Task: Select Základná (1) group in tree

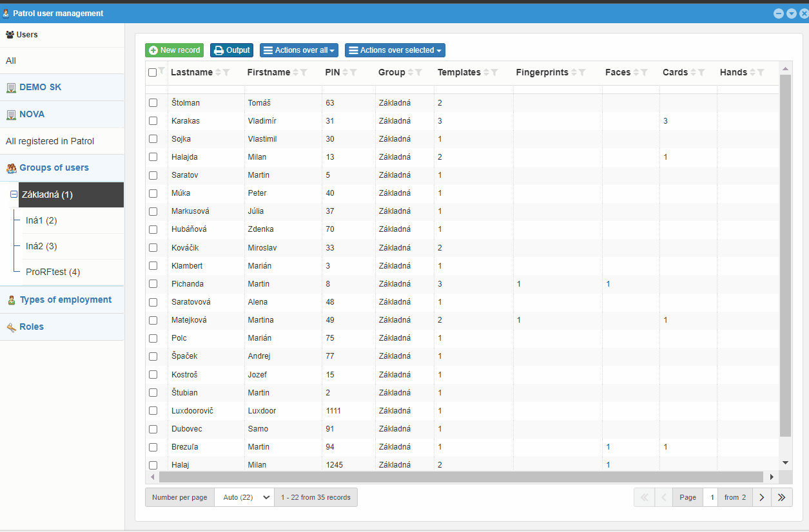Action: click(71, 195)
